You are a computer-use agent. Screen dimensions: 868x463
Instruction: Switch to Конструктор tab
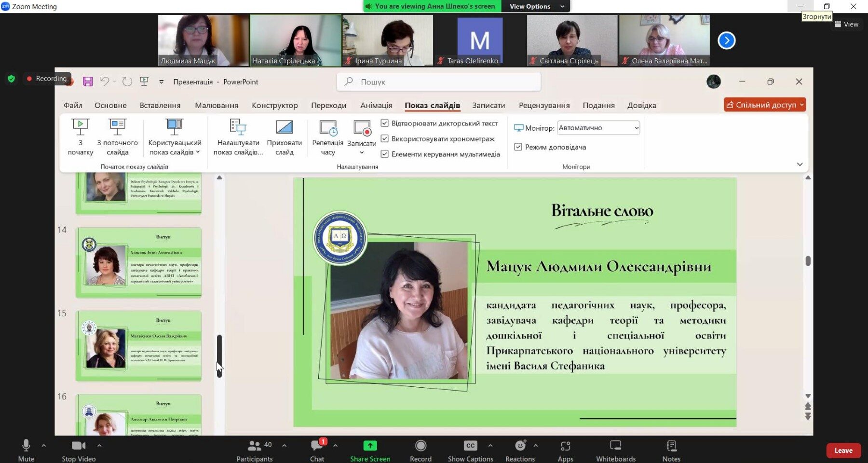click(x=275, y=105)
